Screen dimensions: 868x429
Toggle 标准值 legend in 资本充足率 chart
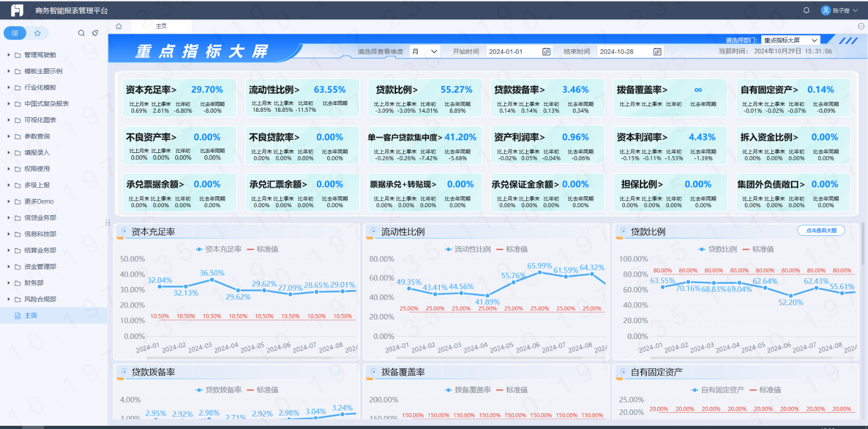(263, 249)
